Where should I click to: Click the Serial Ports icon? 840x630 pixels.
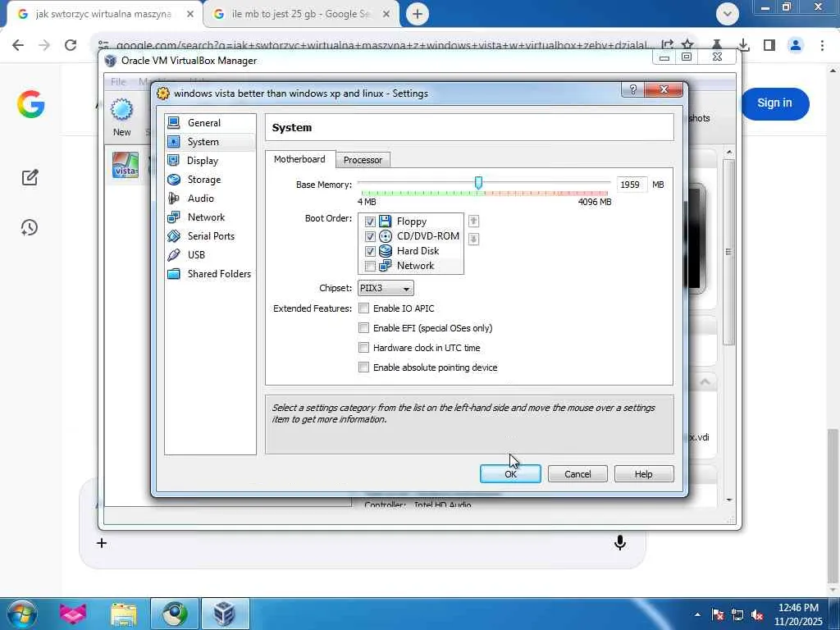click(x=174, y=235)
